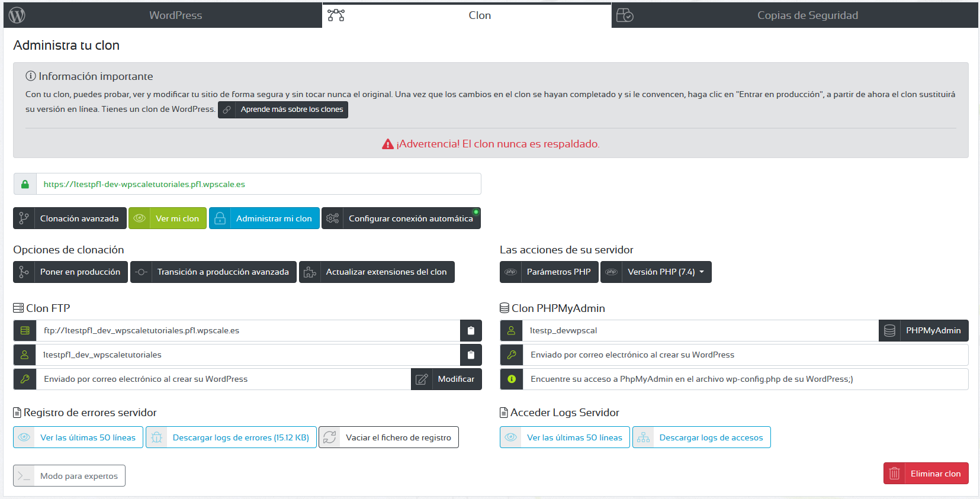Copy the FTP username with clipboard icon
Image resolution: width=980 pixels, height=499 pixels.
[471, 355]
